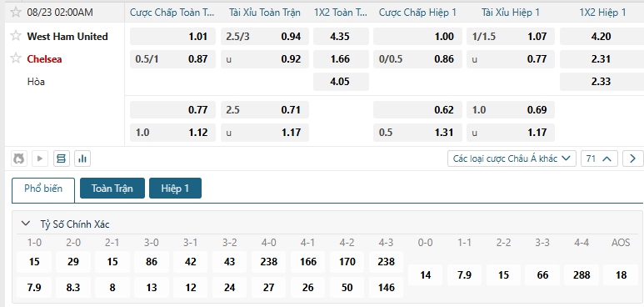Choose the AOS correct score odds 18

click(621, 275)
